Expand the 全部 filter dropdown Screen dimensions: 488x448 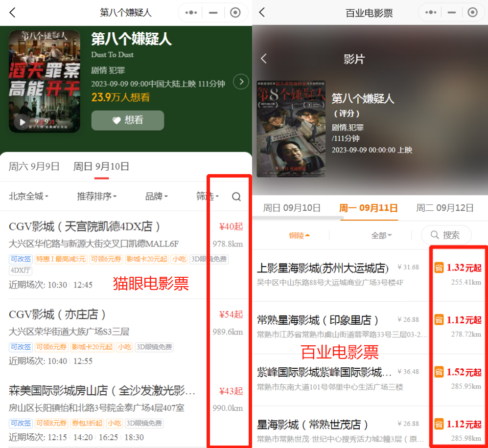[381, 235]
